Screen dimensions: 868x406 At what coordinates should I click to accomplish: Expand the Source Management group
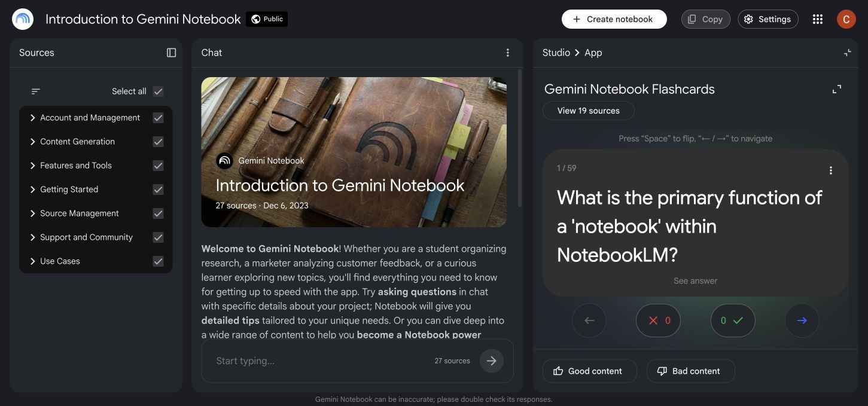32,213
